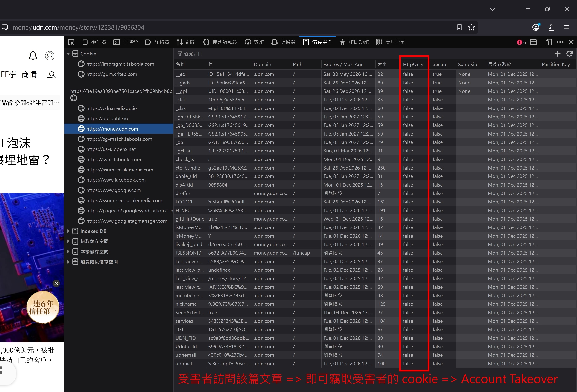Expand the 快取儲存空間 cache storage section
The image size is (577, 392).
68,241
